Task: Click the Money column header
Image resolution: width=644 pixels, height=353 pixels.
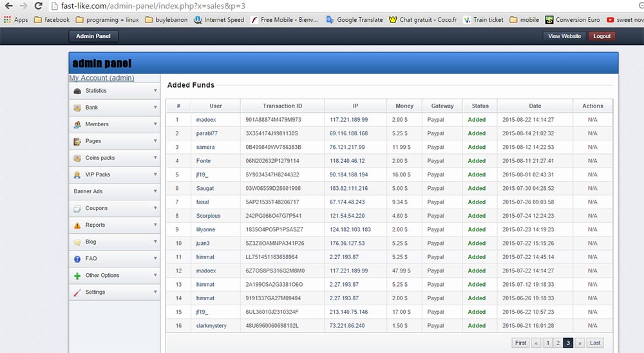Action: point(404,106)
